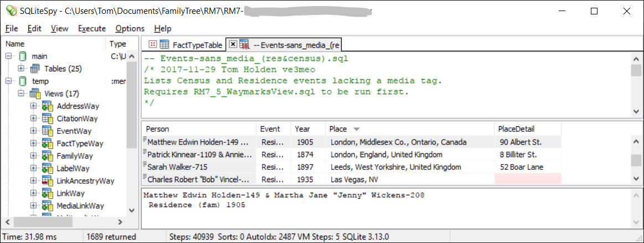
Task: Click the LinkWay view icon
Action: 48,193
